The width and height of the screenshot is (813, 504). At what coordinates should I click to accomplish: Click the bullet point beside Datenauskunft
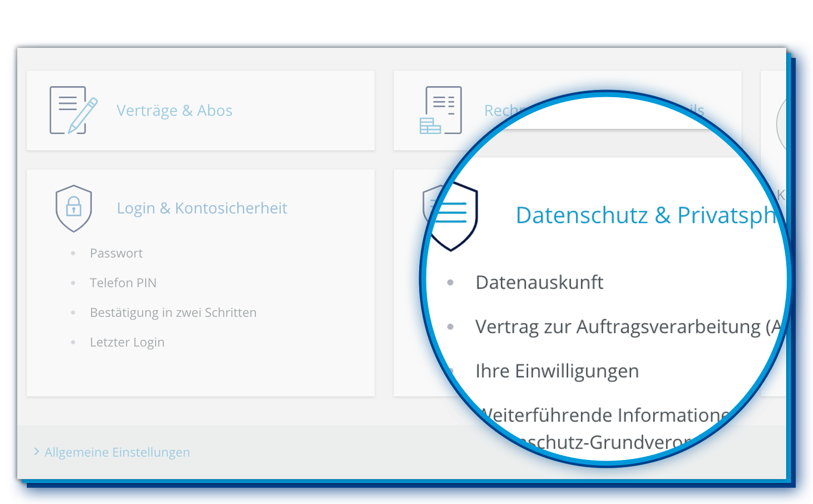pos(450,282)
